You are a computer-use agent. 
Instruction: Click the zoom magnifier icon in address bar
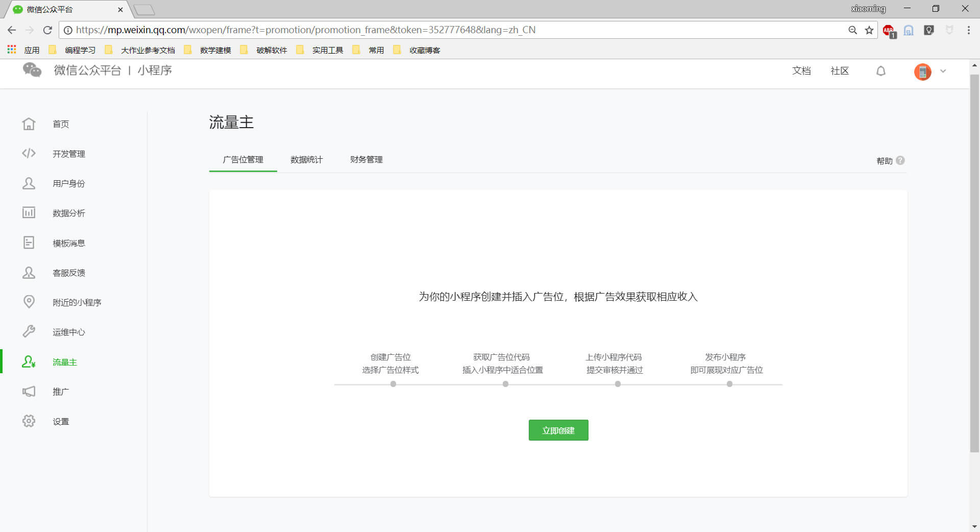[x=853, y=30]
